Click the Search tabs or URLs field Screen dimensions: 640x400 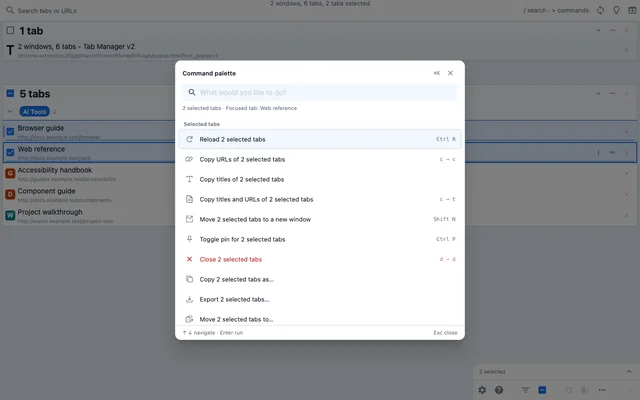pos(261,11)
